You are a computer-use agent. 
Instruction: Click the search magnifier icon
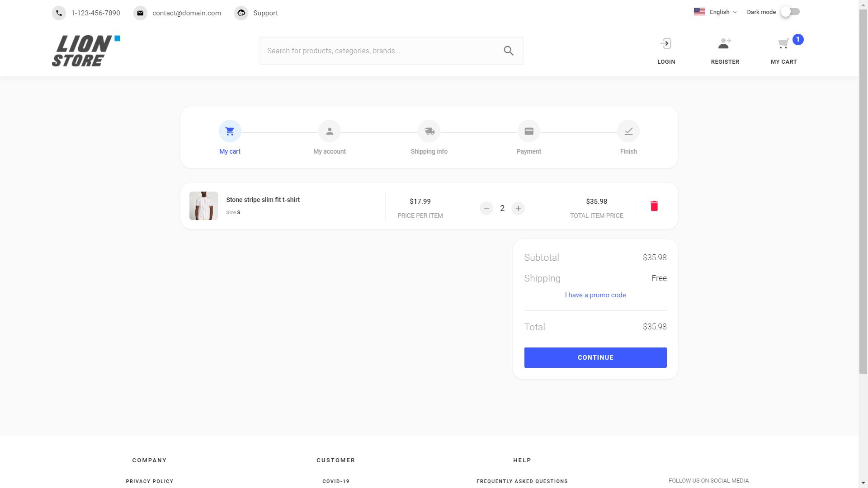pyautogui.click(x=509, y=51)
